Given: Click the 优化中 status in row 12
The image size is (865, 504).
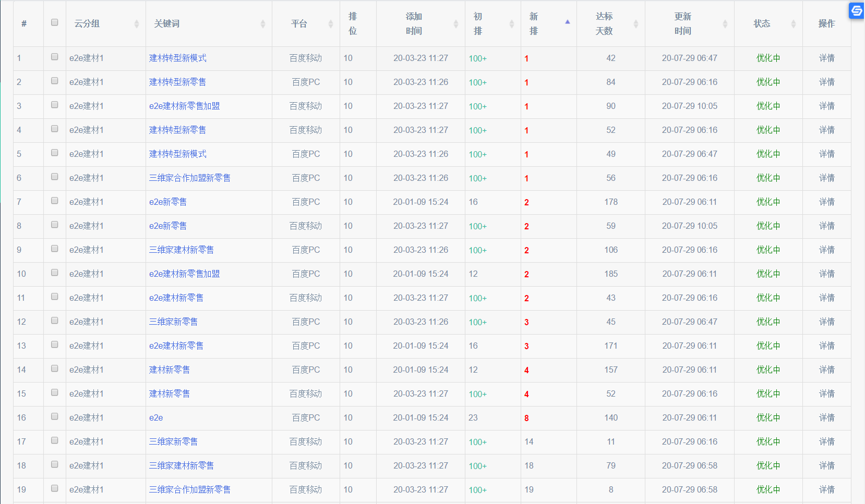Looking at the screenshot, I should [x=768, y=322].
